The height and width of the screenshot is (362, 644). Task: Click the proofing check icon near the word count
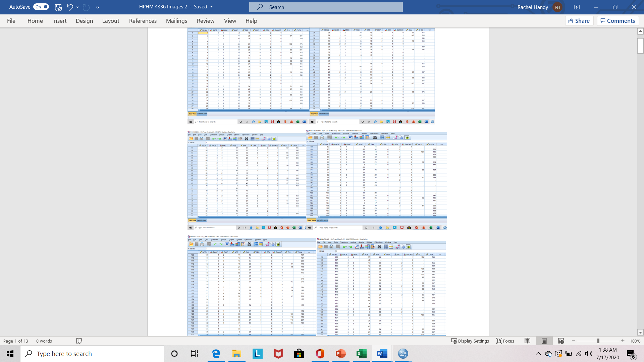[79, 341]
